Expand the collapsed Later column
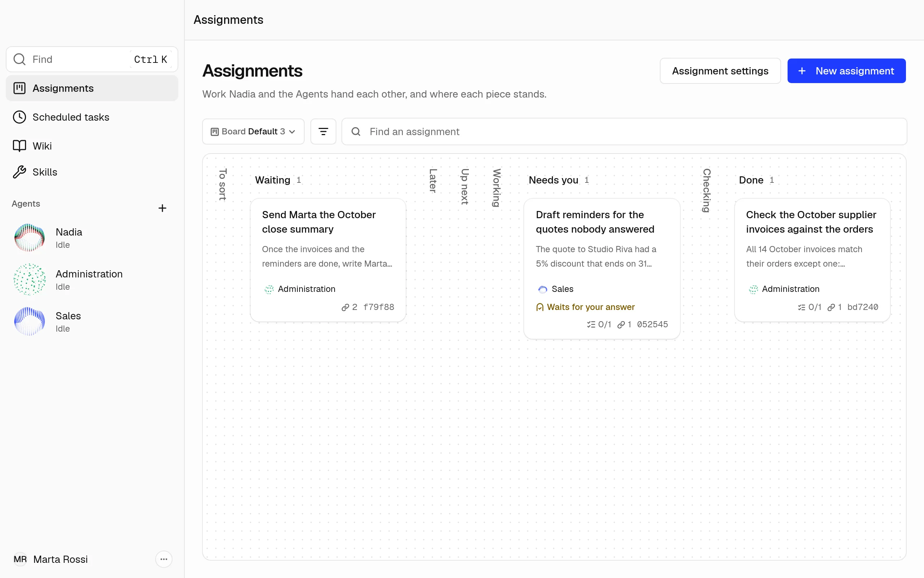The image size is (924, 578). pyautogui.click(x=433, y=180)
